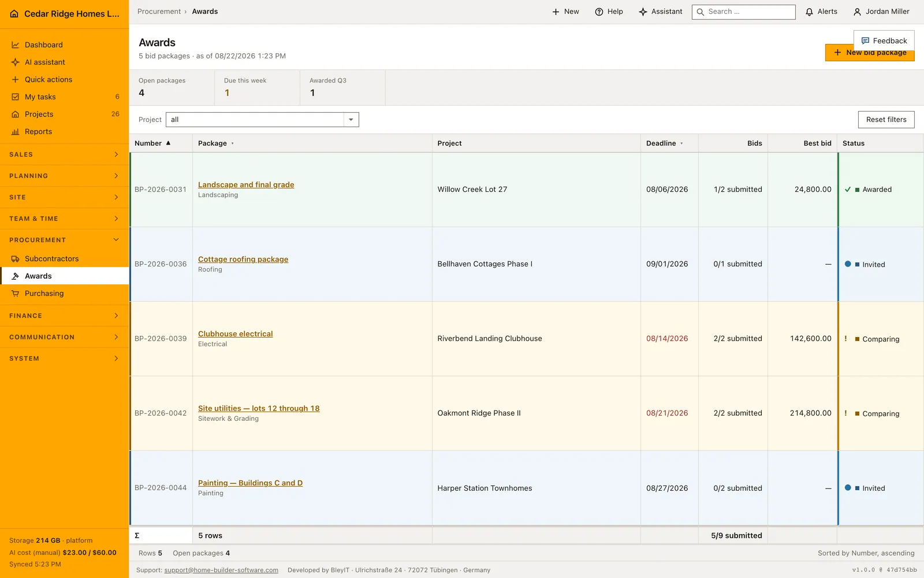Click the search magnifier icon

point(701,12)
